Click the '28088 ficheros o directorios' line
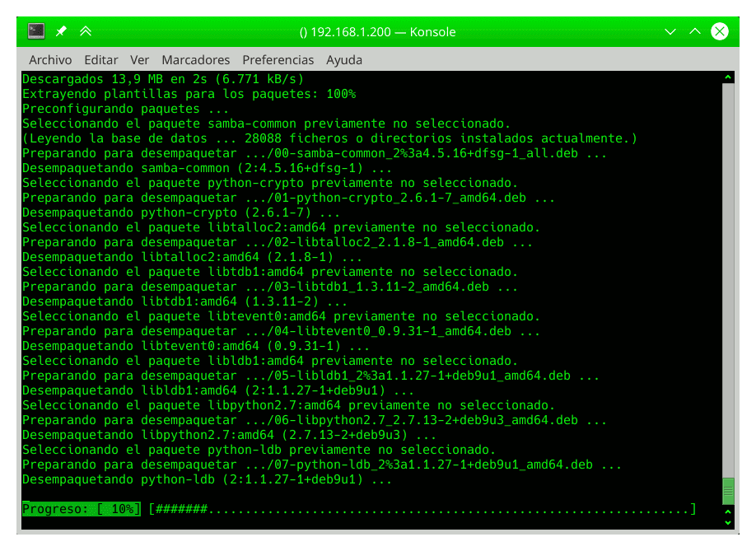This screenshot has width=756, height=551. (x=329, y=139)
